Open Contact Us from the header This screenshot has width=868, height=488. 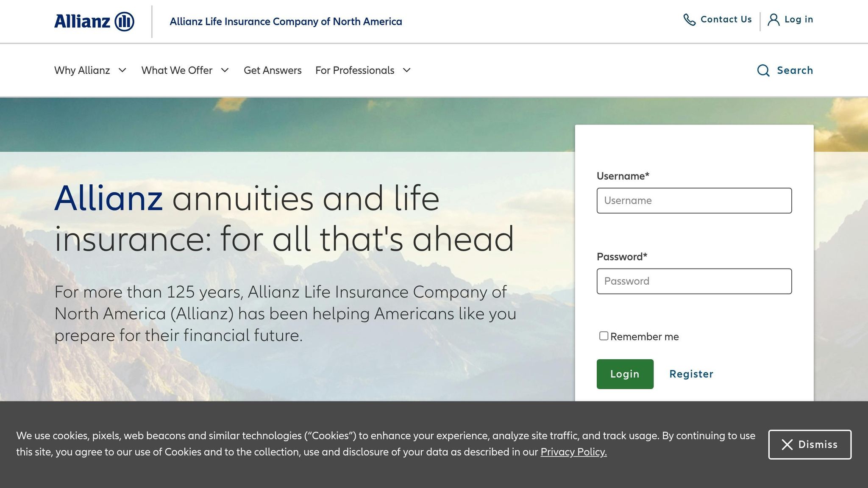[726, 19]
